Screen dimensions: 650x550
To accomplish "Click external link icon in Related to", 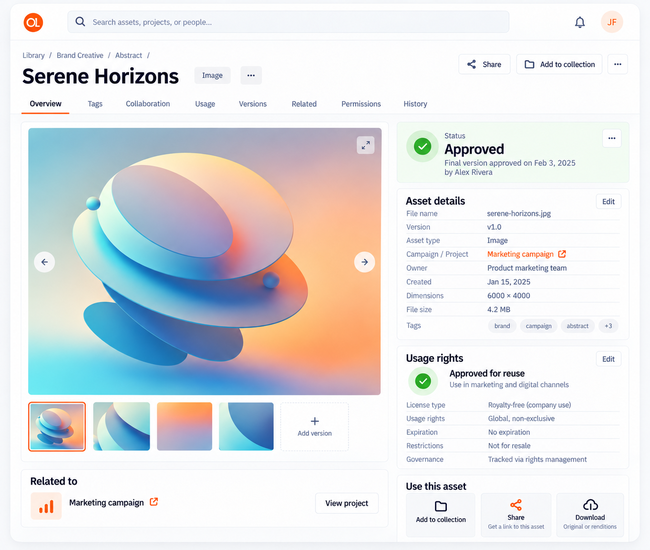I will 154,502.
